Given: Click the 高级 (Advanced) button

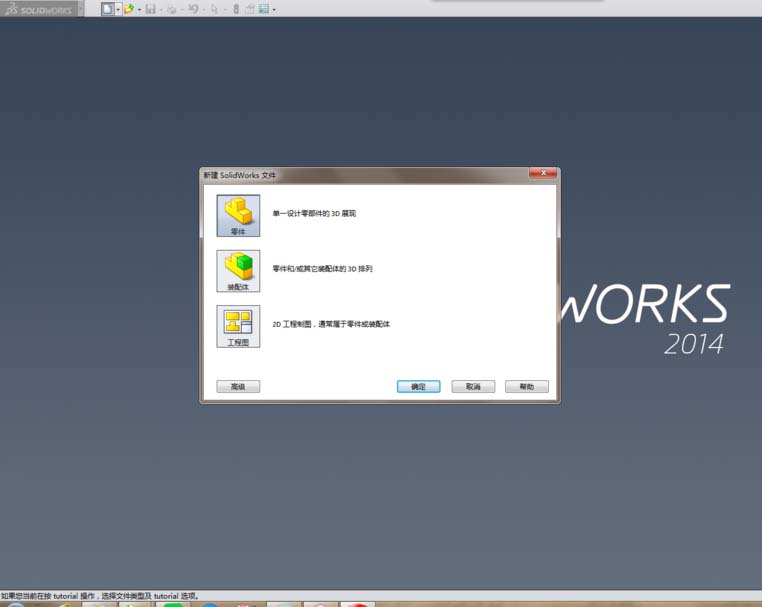Looking at the screenshot, I should tap(238, 386).
